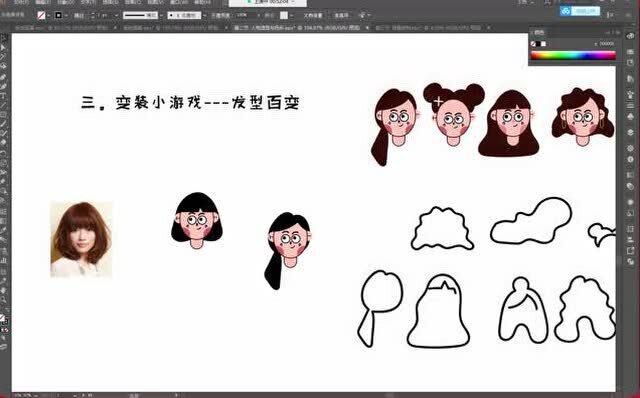Image resolution: width=640 pixels, height=398 pixels.
Task: Select the Direct Selection arrow tool
Action: pos(4,48)
